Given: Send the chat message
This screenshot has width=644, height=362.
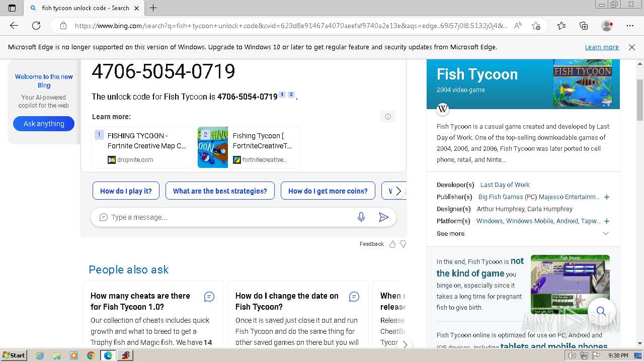Looking at the screenshot, I should (x=383, y=217).
